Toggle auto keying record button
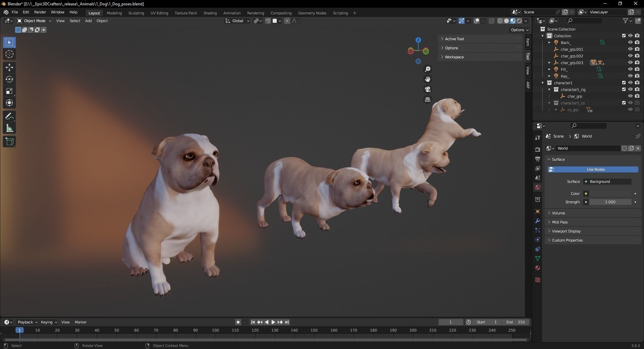The height and width of the screenshot is (349, 644). pyautogui.click(x=238, y=322)
